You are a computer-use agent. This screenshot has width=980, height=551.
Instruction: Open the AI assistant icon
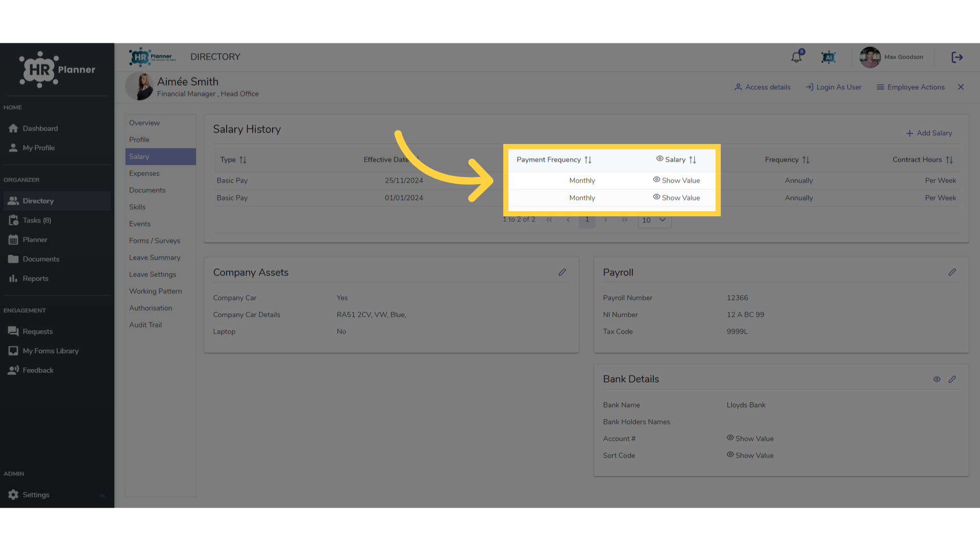coord(828,57)
